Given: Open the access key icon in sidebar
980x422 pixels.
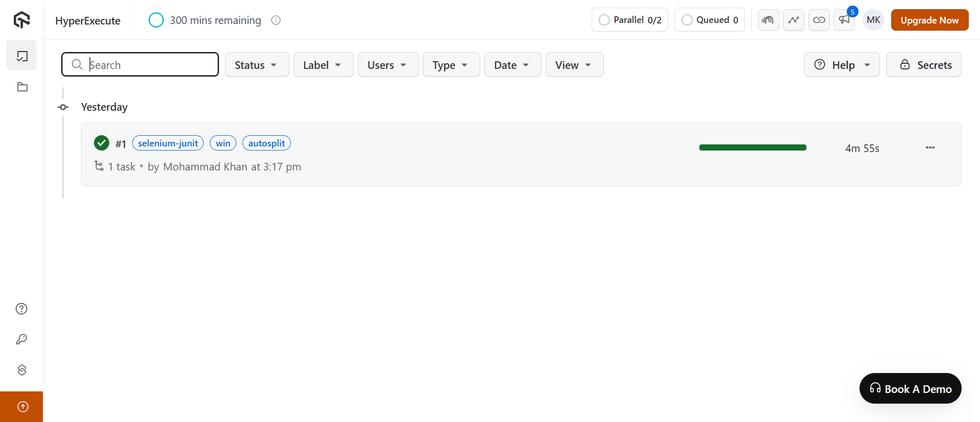Looking at the screenshot, I should [21, 339].
